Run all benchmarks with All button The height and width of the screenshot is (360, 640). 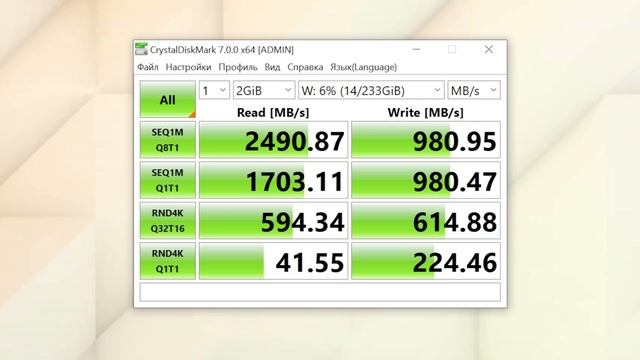click(168, 100)
